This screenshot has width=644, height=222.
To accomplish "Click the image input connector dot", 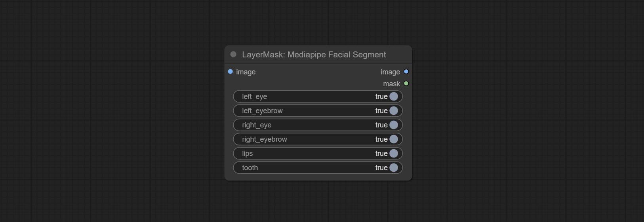I will (230, 72).
